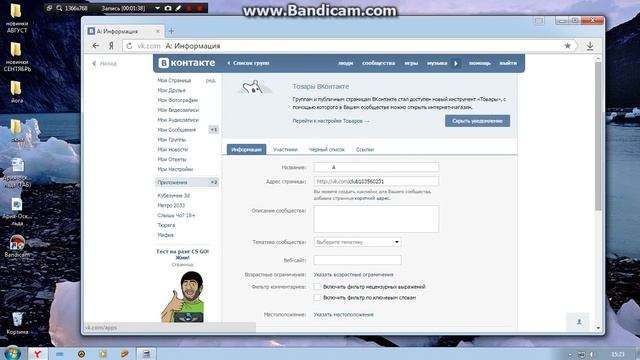This screenshot has width=640, height=360.
Task: Open 'музыка' in the VK header
Action: 437,63
